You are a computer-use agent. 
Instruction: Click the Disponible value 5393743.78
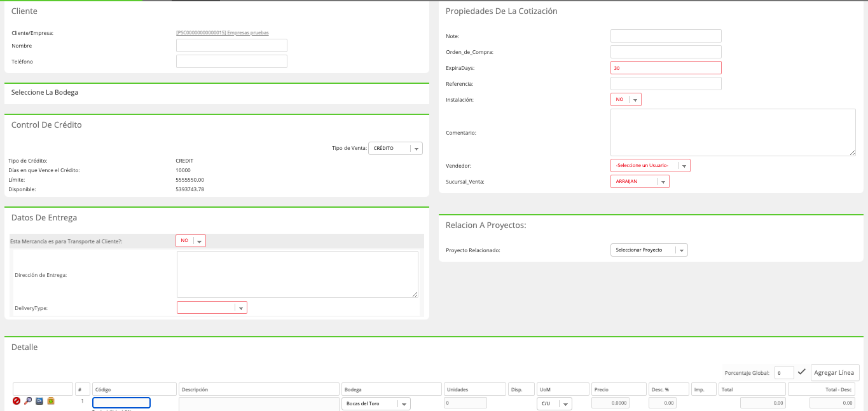190,189
